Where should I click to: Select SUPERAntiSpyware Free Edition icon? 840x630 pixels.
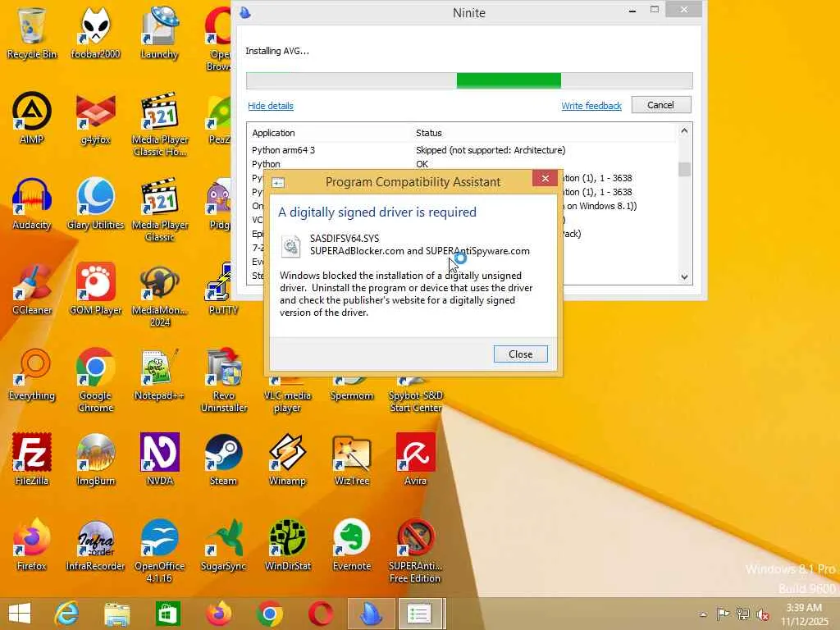coord(415,550)
